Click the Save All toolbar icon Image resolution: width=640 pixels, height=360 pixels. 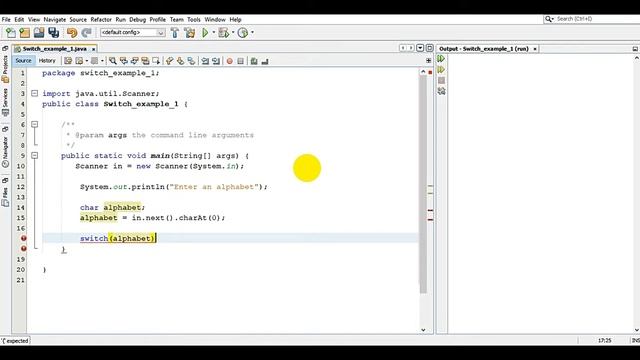53,33
